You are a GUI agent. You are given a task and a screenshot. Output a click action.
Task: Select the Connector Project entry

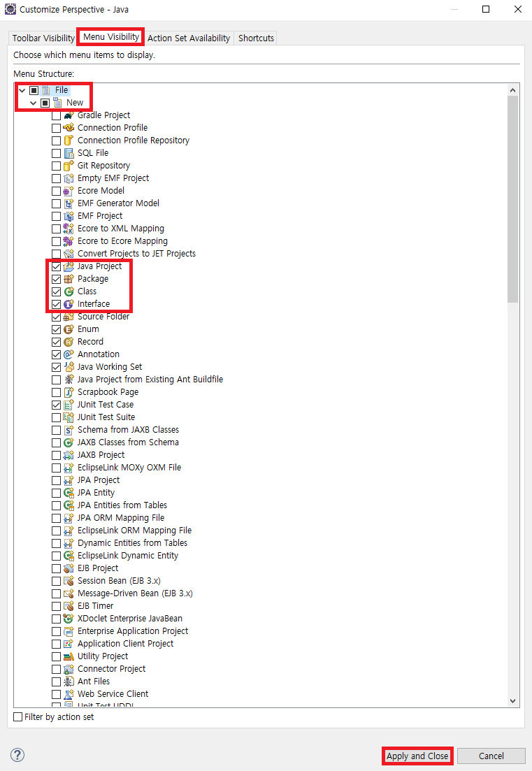click(x=112, y=669)
